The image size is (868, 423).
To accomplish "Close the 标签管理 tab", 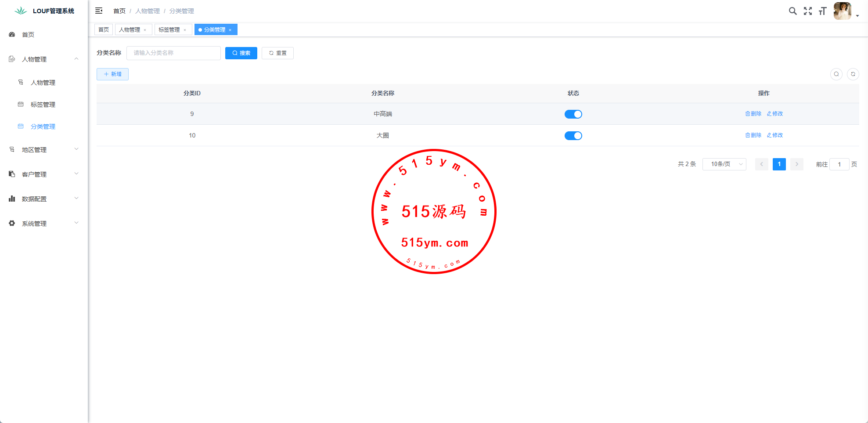I will [x=185, y=30].
